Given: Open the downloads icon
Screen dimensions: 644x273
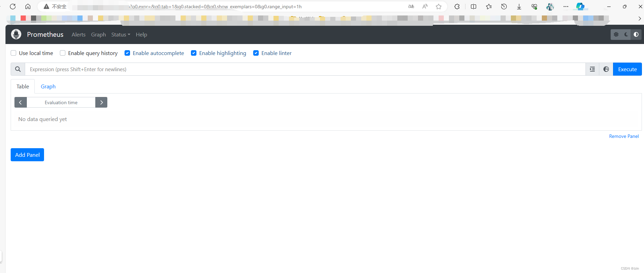Looking at the screenshot, I should pyautogui.click(x=519, y=7).
